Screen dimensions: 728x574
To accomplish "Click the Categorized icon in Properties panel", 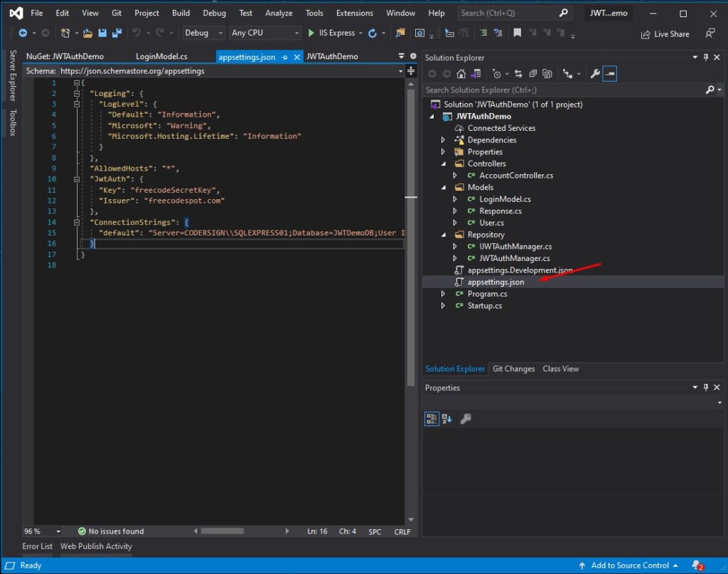I will pos(432,419).
